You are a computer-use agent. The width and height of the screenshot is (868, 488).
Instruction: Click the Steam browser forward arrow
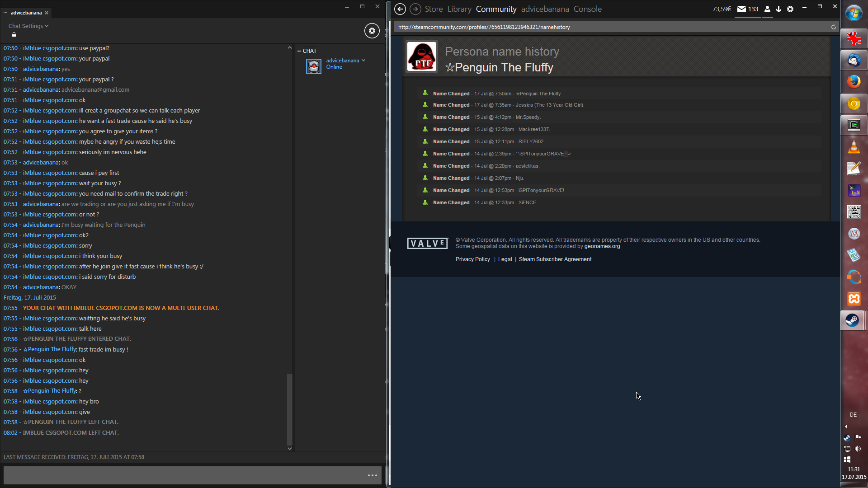coord(415,9)
